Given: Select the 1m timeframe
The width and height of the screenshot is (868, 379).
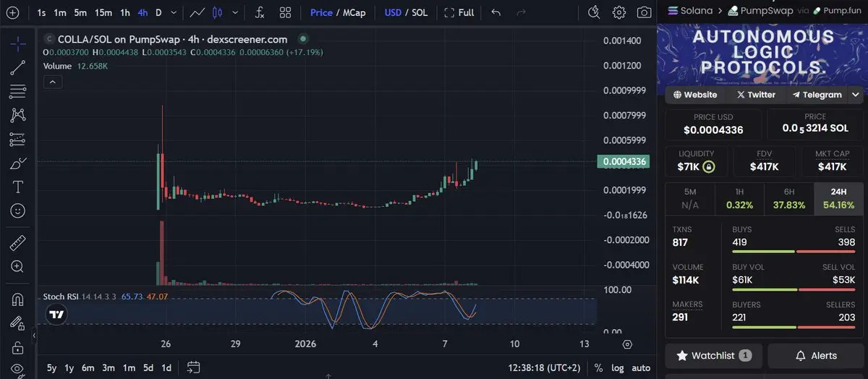Looking at the screenshot, I should tap(60, 12).
